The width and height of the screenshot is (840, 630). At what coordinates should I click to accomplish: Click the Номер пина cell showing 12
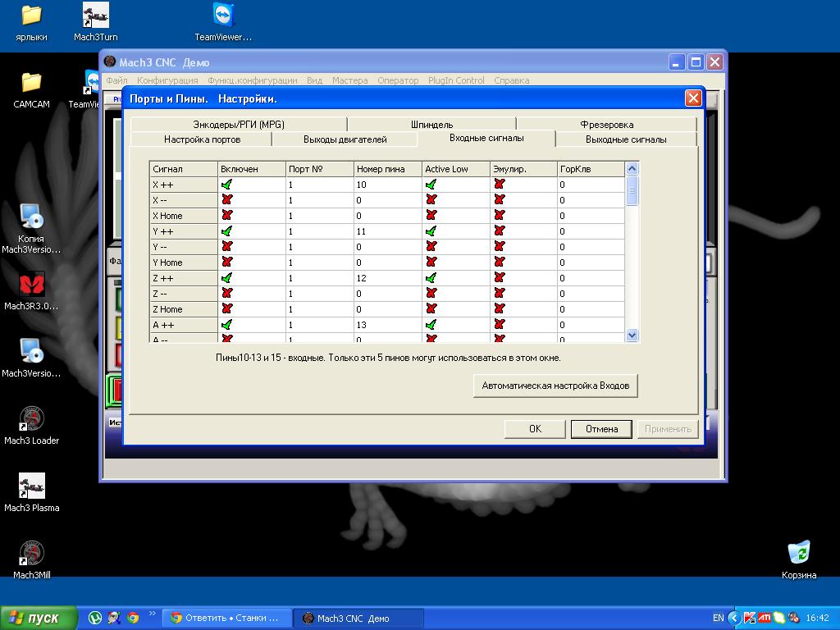(388, 278)
